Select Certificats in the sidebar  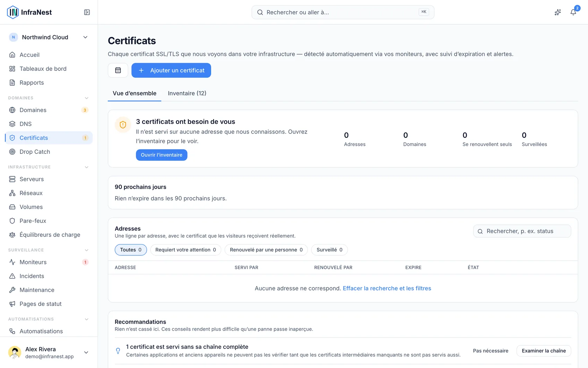click(49, 138)
